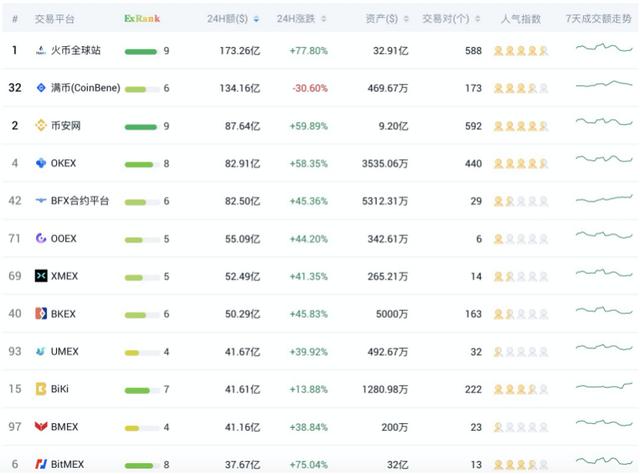Open the BKEX exchange name link
This screenshot has height=474, width=640.
tap(63, 314)
